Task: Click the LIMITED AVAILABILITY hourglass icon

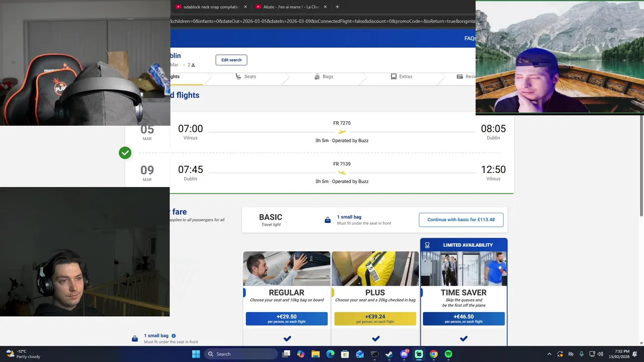Action: coord(427,245)
